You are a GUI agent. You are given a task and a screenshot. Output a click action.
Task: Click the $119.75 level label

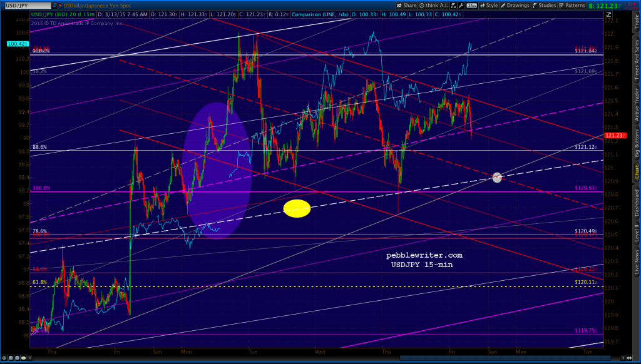(586, 330)
